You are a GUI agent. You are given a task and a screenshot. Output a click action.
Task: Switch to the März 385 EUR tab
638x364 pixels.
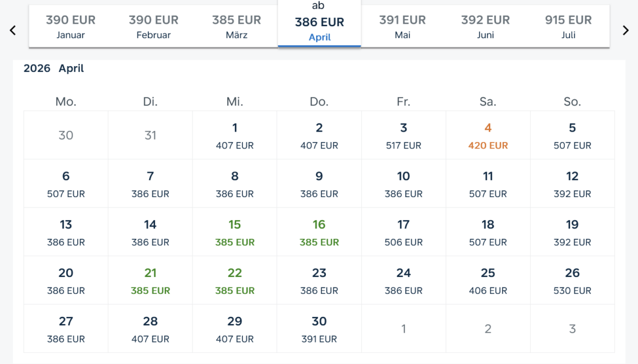click(x=237, y=27)
